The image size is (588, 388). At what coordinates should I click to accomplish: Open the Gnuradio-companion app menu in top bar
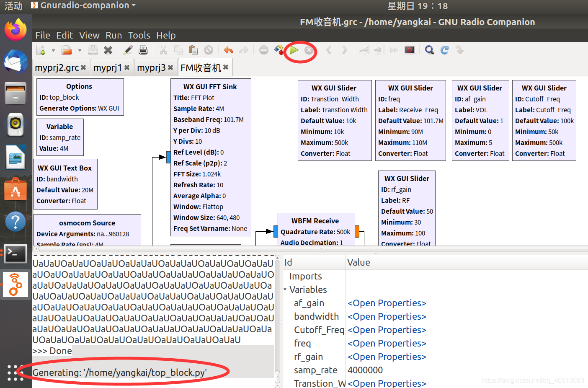point(84,5)
